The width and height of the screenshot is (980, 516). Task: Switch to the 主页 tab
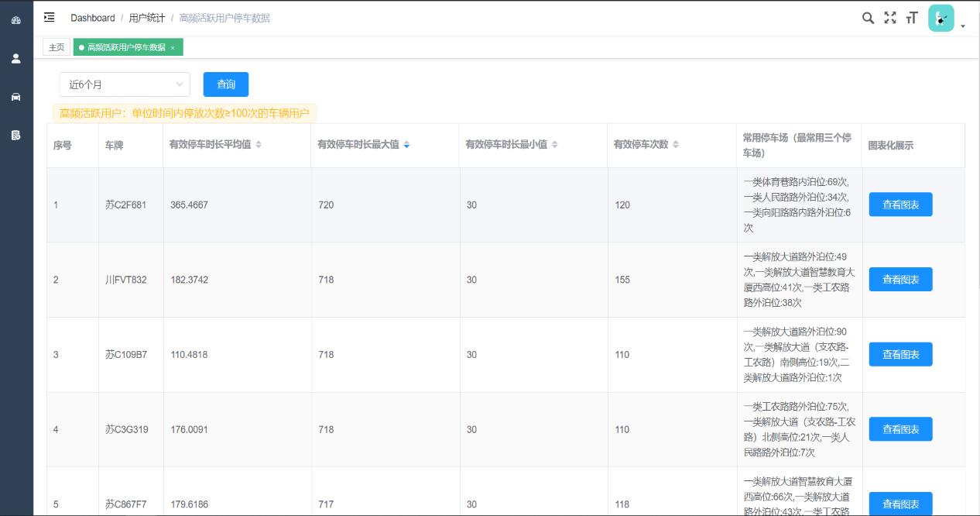tap(57, 47)
